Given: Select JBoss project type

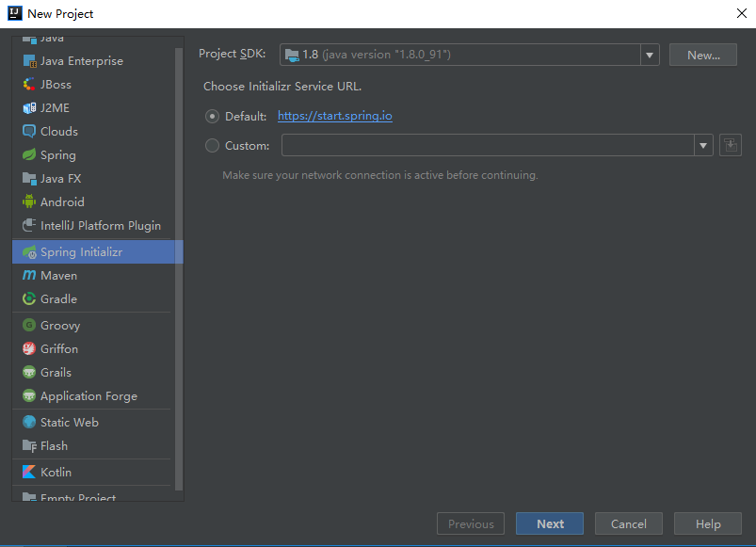Looking at the screenshot, I should tap(92, 85).
